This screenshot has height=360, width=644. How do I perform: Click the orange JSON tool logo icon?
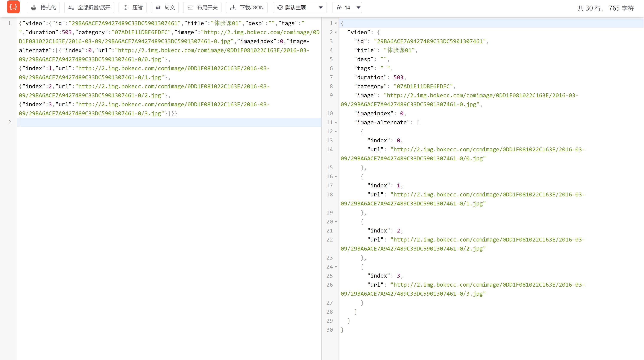pyautogui.click(x=13, y=7)
